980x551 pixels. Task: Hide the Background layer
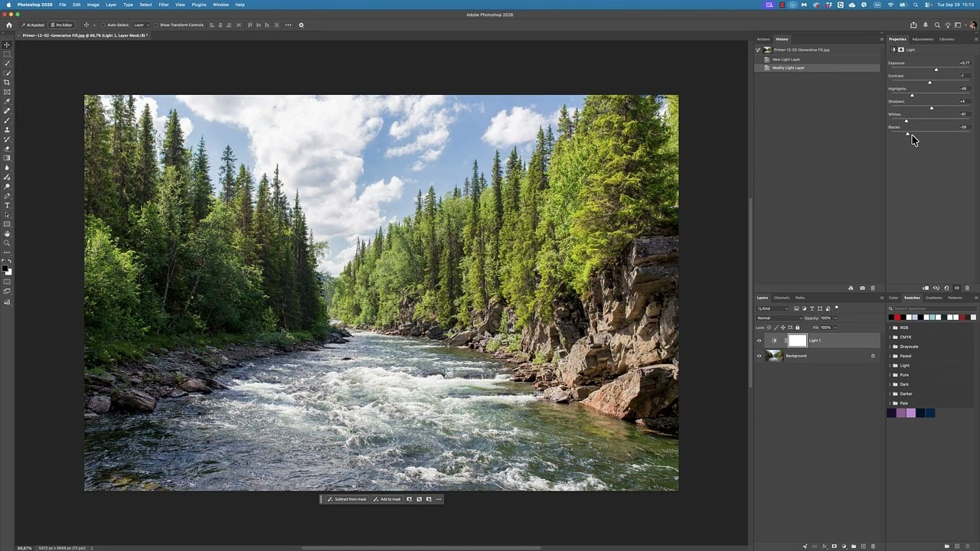pos(759,356)
